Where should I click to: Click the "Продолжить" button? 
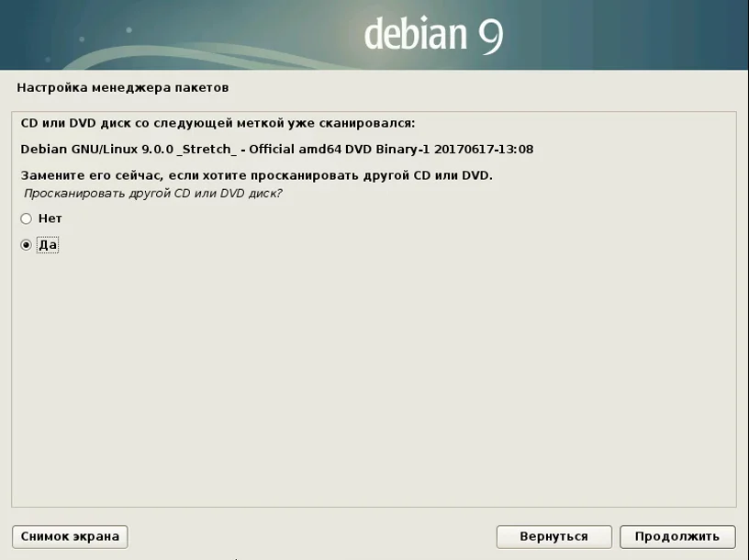677,536
